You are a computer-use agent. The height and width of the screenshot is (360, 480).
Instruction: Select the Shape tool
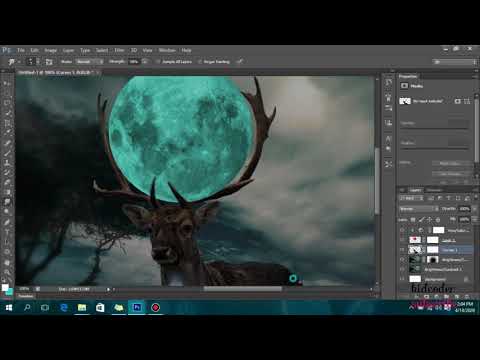pos(7,252)
